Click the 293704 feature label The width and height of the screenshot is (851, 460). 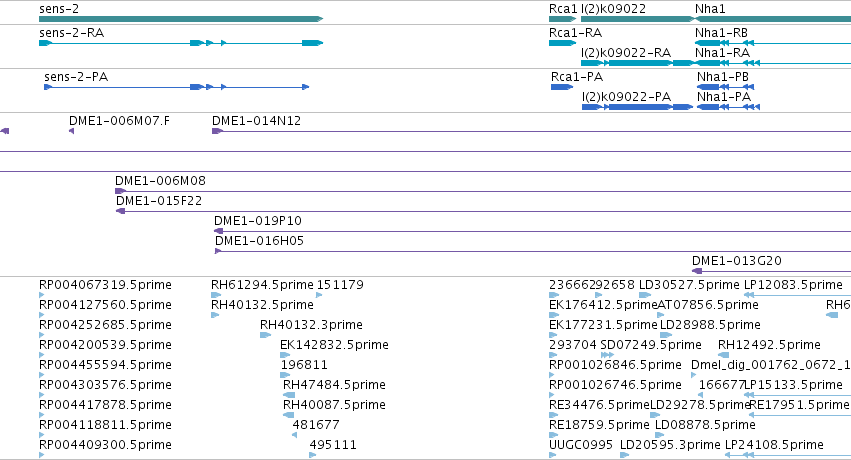click(x=573, y=344)
